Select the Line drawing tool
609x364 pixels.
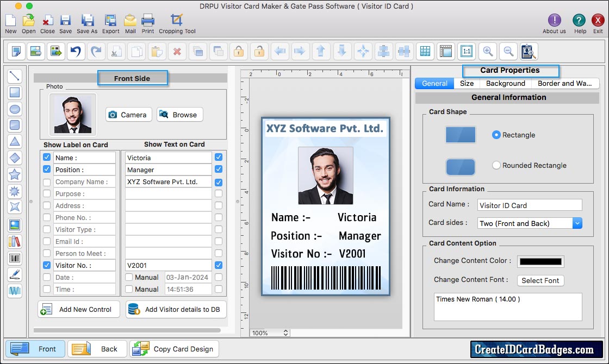pos(15,76)
